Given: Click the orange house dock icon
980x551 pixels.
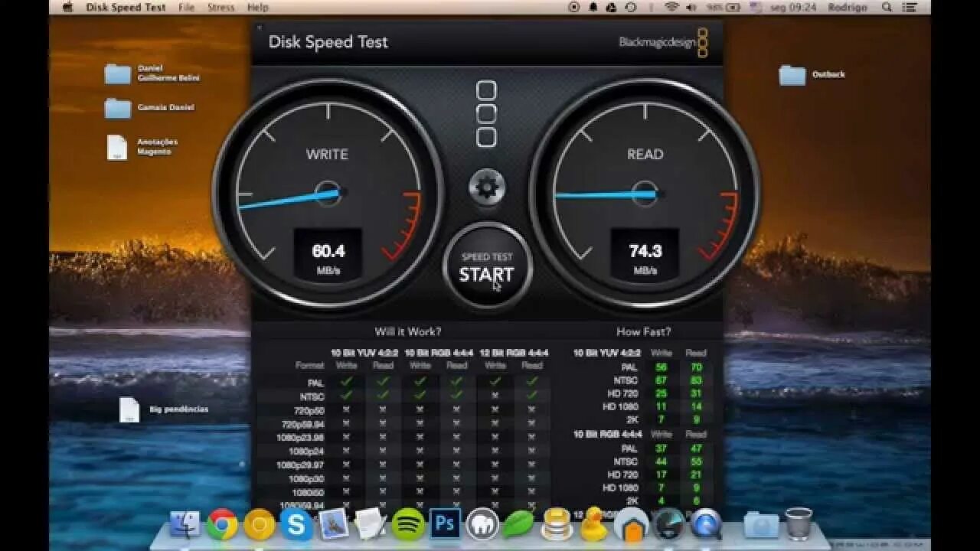Looking at the screenshot, I should click(x=631, y=524).
